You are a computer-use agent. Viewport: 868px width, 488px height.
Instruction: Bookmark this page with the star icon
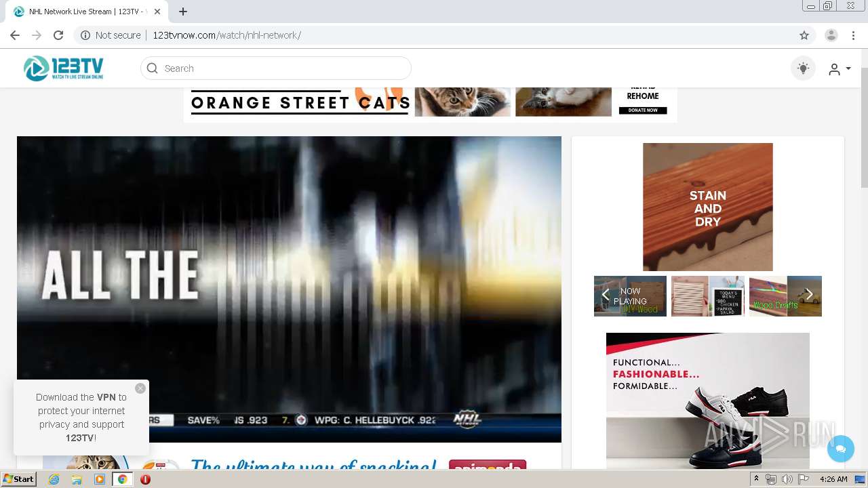click(x=804, y=35)
